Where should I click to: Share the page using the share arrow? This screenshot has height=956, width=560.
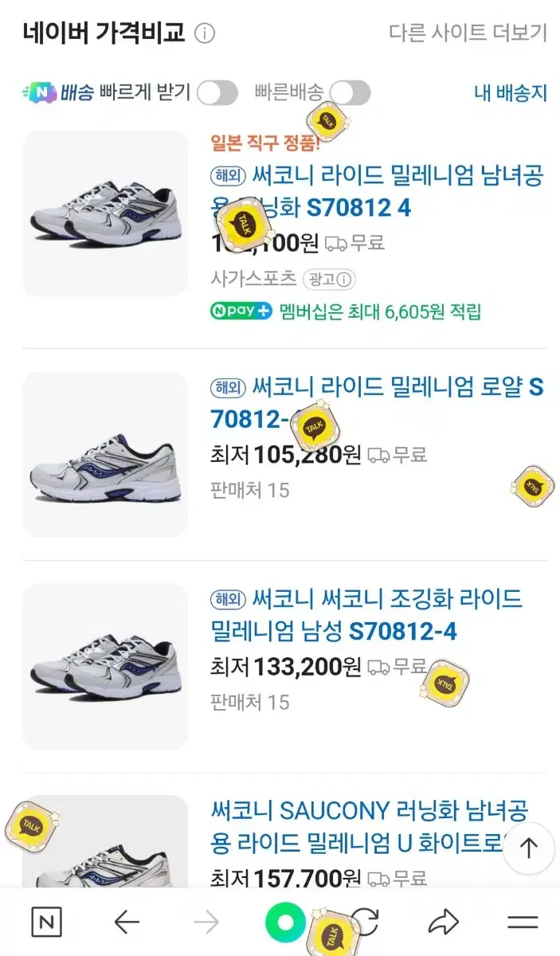[443, 923]
